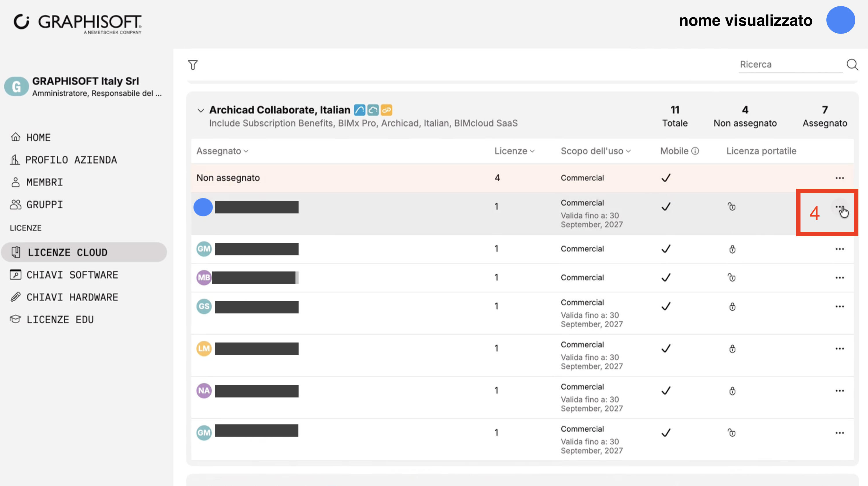
Task: Click the blue avatar in the assigned list
Action: (203, 207)
